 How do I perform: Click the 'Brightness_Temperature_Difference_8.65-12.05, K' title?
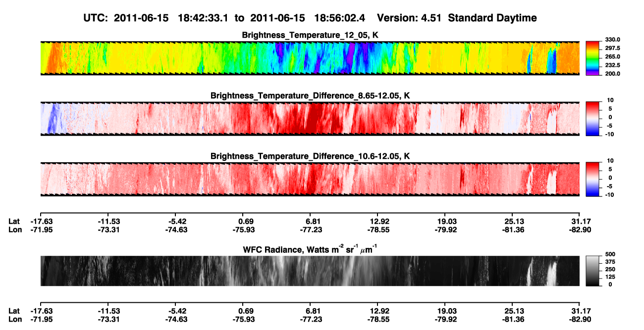pyautogui.click(x=310, y=95)
